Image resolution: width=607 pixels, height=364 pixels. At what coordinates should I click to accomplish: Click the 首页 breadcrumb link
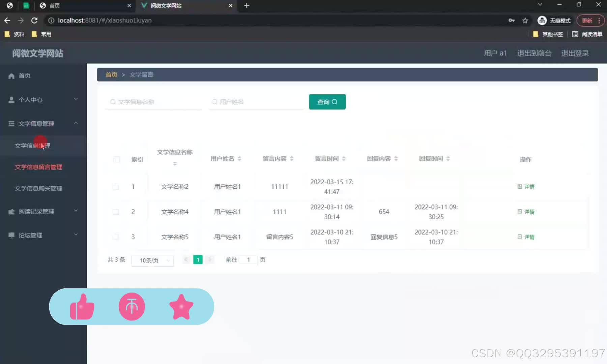tap(111, 74)
